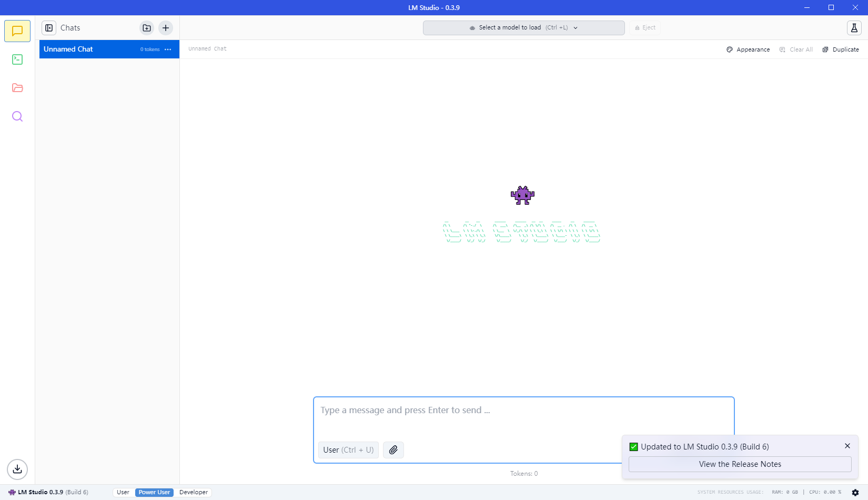
Task: Collapse the Chats sidebar panel
Action: click(49, 28)
